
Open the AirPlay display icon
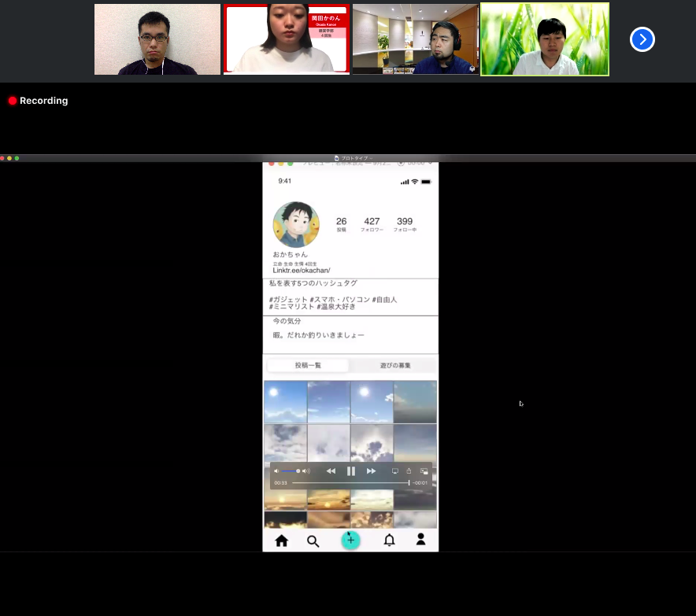point(395,471)
